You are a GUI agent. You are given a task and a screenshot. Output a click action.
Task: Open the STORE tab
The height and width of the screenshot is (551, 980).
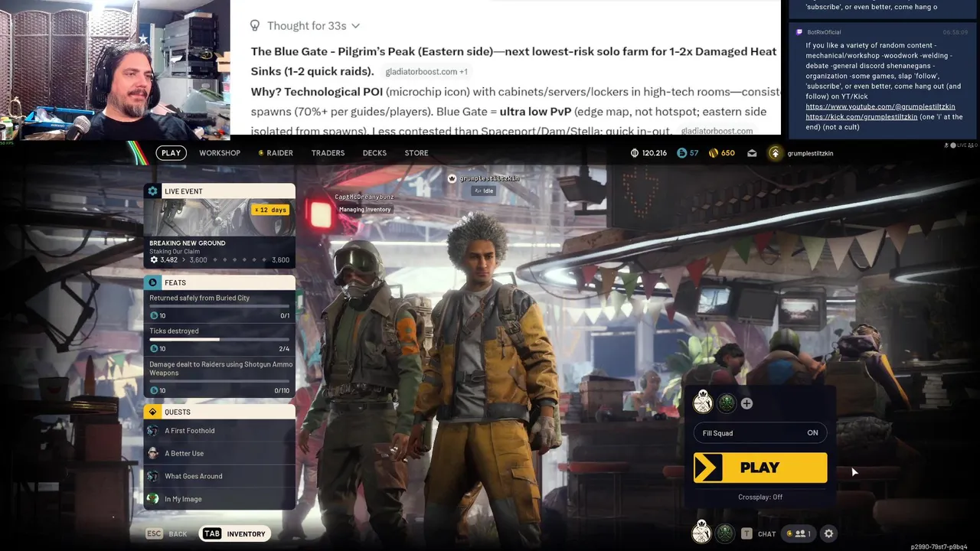416,153
